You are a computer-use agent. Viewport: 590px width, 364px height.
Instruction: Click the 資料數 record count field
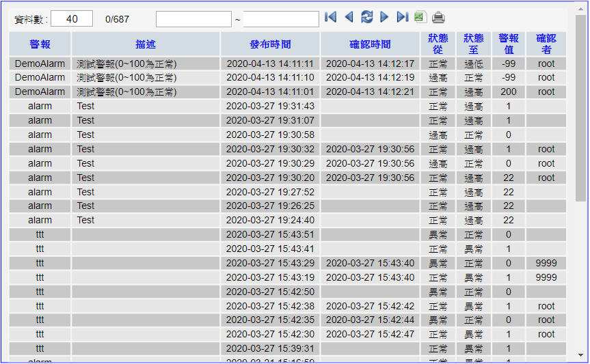71,19
